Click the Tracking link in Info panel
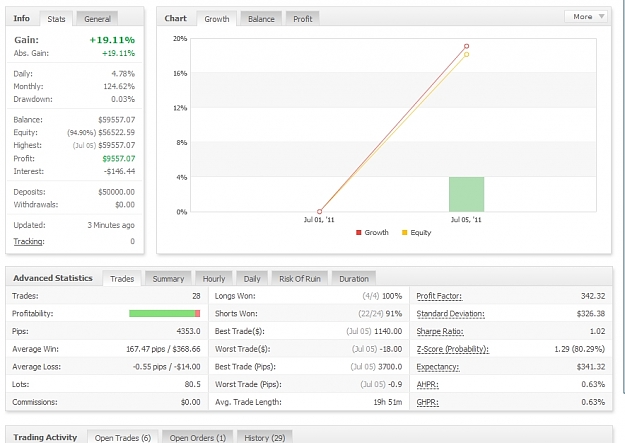Image resolution: width=625 pixels, height=443 pixels. 29,241
